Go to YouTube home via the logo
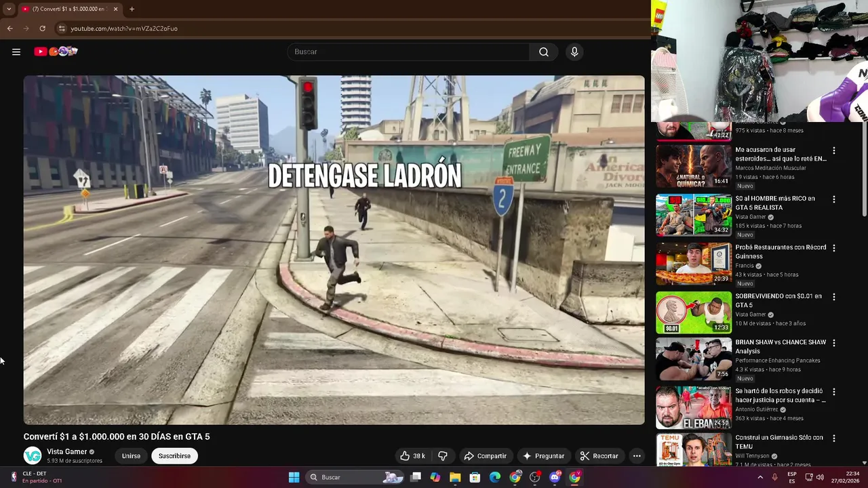This screenshot has height=488, width=868. pos(56,52)
